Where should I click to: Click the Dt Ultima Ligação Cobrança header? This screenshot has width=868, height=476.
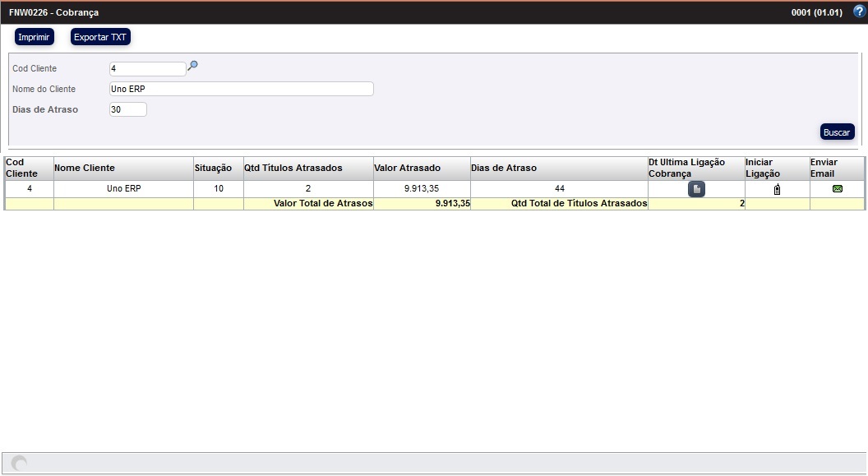click(x=686, y=168)
